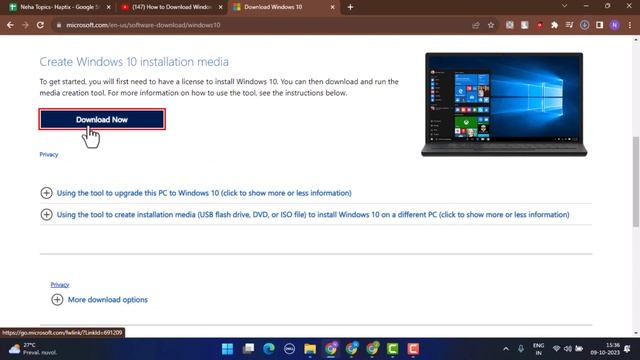The height and width of the screenshot is (360, 640).
Task: Open the notifications bell icon
Action: coord(627,349)
